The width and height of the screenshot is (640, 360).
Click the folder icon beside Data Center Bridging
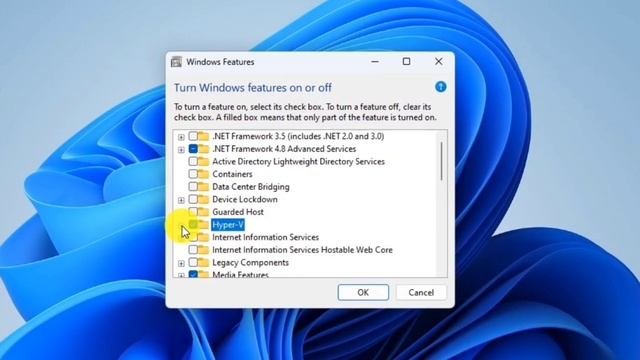tap(203, 187)
